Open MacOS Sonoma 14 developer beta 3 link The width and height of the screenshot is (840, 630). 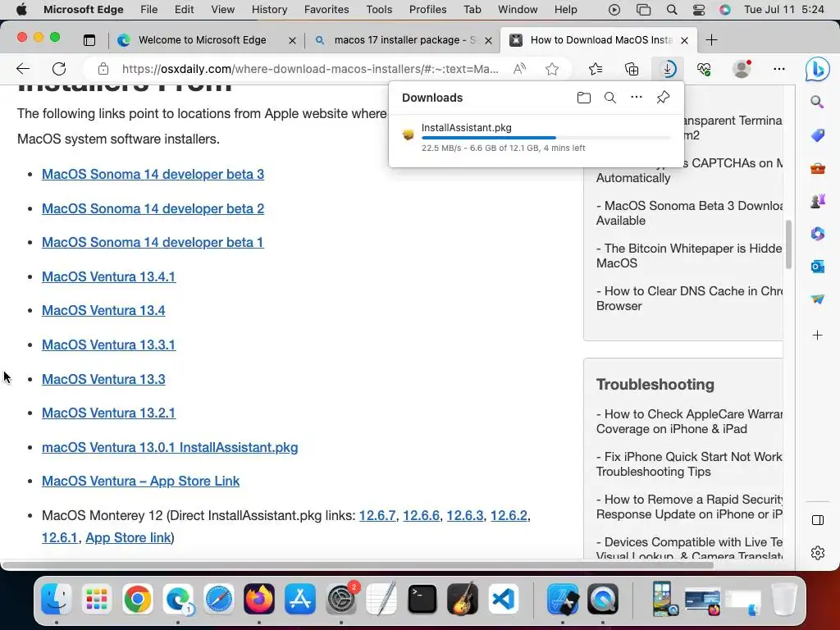pyautogui.click(x=153, y=174)
